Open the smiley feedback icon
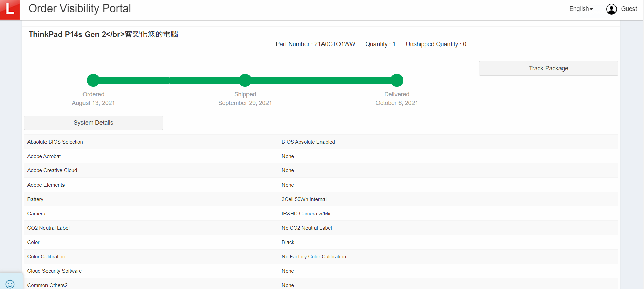This screenshot has width=644, height=289. coord(10,284)
